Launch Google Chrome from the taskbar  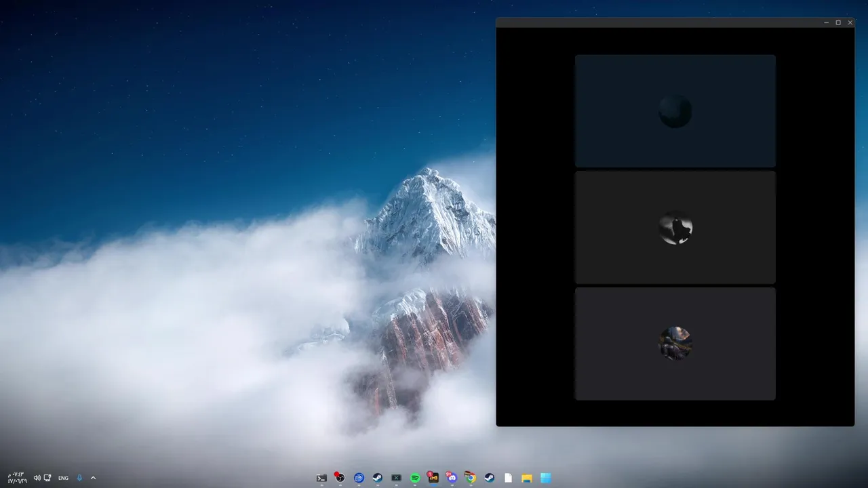471,478
